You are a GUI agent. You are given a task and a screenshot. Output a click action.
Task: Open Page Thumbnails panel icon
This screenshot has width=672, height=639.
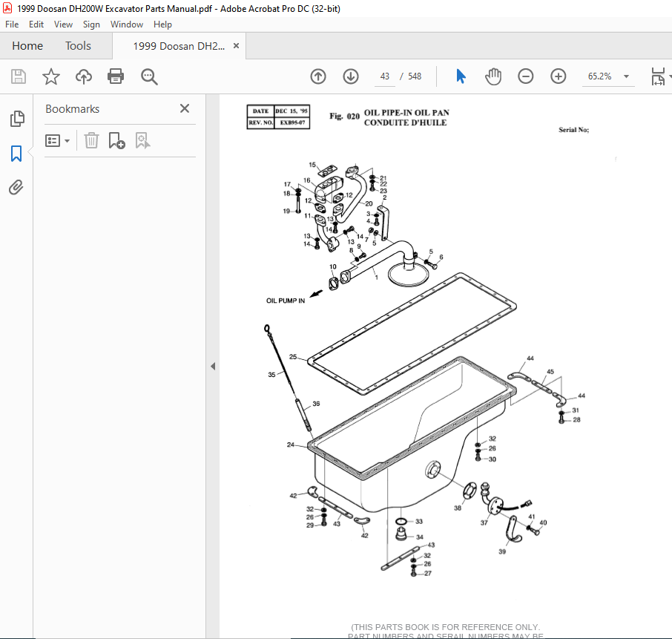pyautogui.click(x=17, y=119)
